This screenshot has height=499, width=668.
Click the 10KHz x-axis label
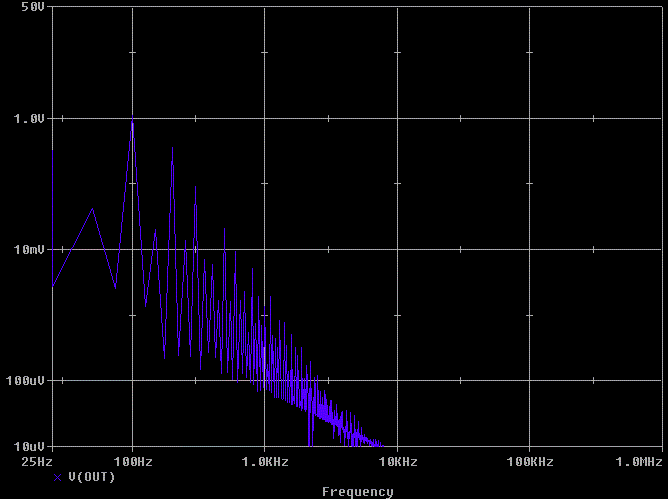[397, 462]
